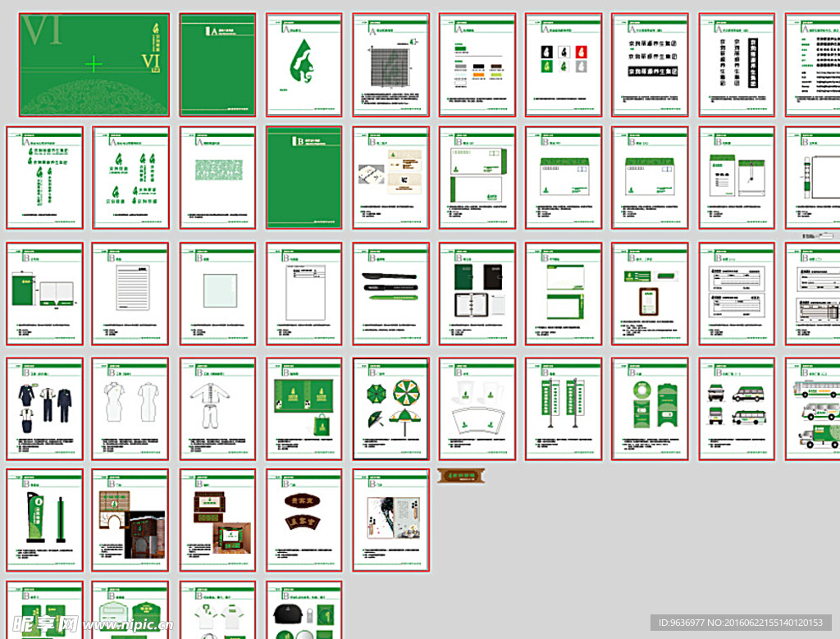Open the green VI cover page thumbnail
840x639 pixels.
94,65
